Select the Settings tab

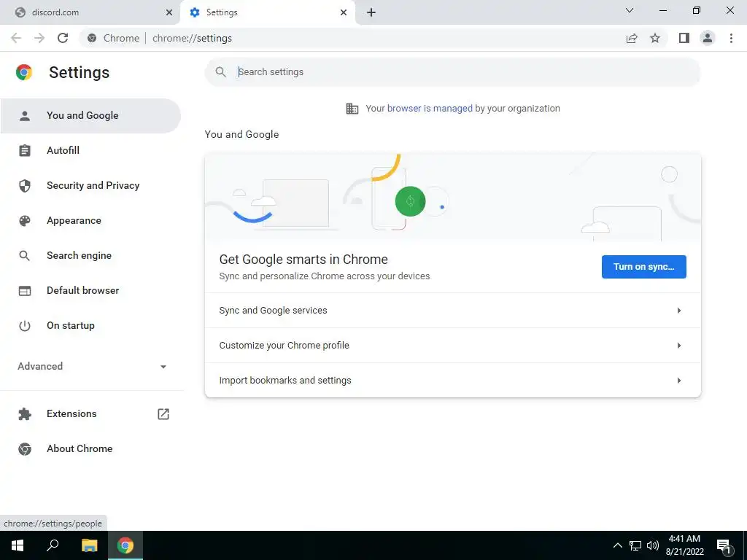tap(267, 12)
